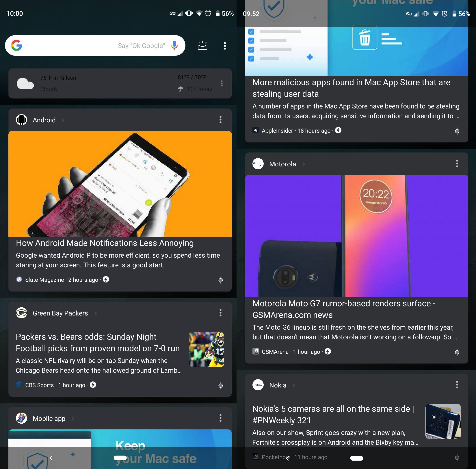Expand the Green Bay Packers topic
This screenshot has height=469, width=476.
pyautogui.click(x=95, y=313)
